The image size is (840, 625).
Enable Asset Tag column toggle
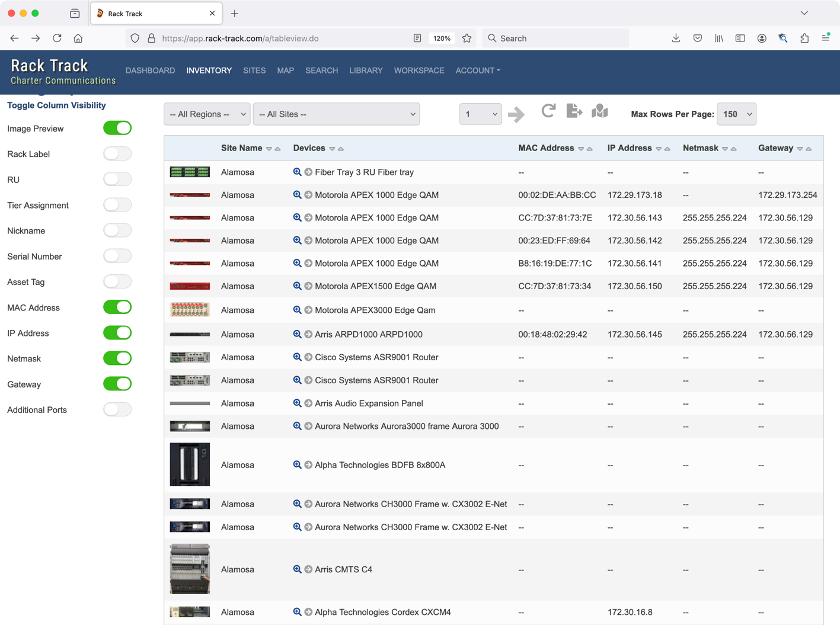click(117, 282)
